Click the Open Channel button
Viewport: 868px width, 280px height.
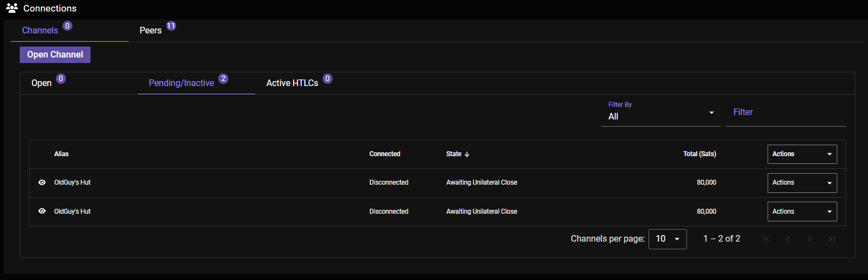[x=55, y=55]
